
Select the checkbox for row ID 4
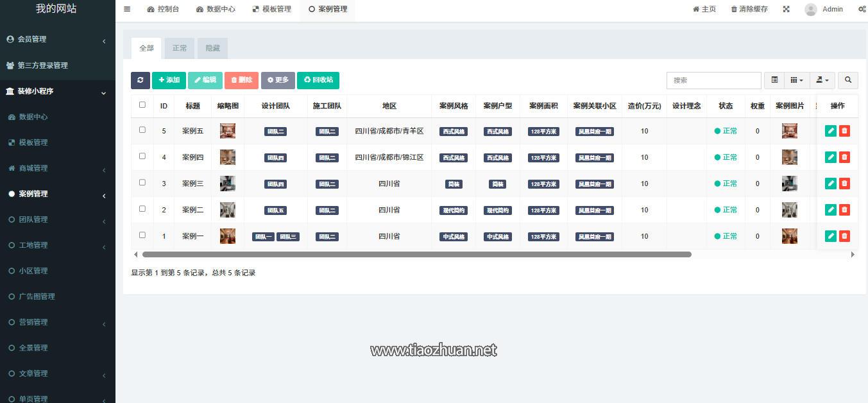(x=142, y=157)
